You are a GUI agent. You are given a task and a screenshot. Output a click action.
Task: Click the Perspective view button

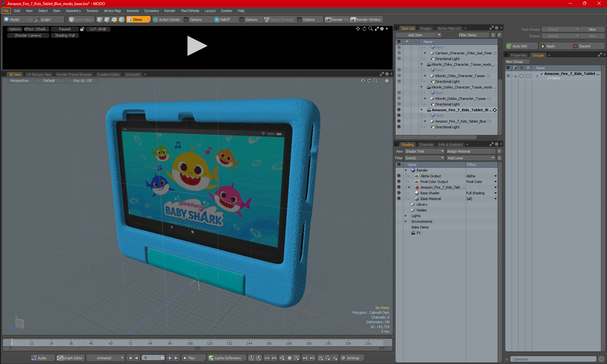point(19,81)
